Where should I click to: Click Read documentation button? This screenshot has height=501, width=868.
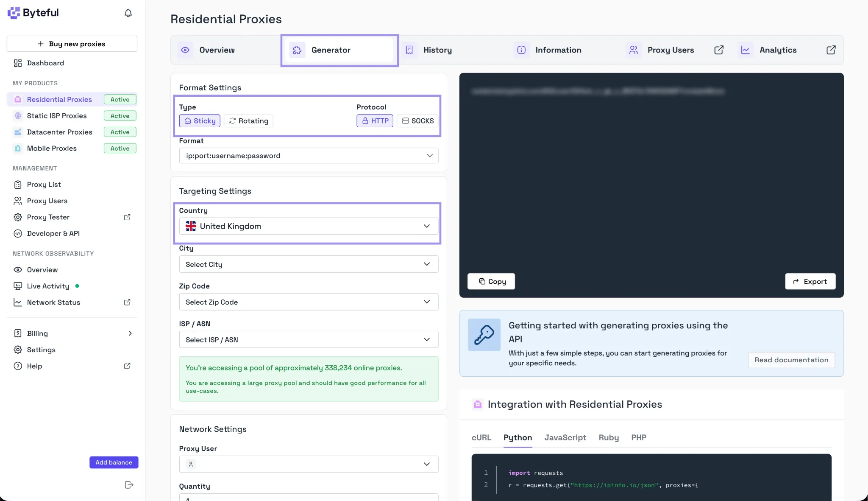[791, 360]
